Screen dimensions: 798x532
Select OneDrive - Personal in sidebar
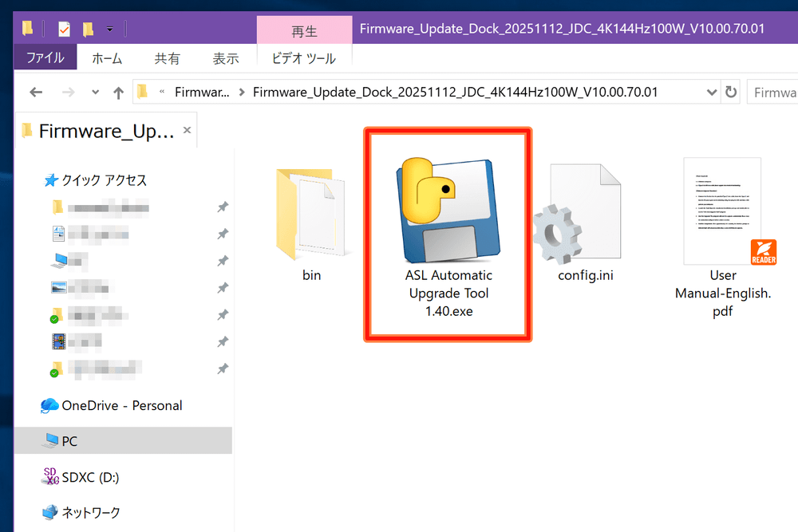pyautogui.click(x=111, y=405)
